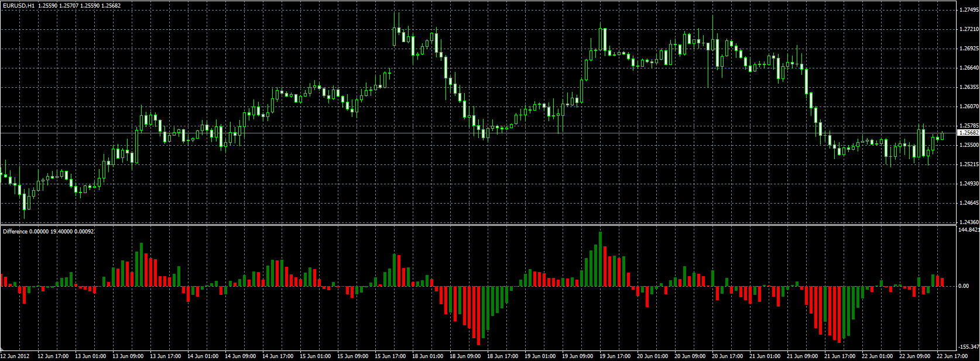Click the 18 Jun 01:00 time label
This screenshot has width=980, height=361.
pos(428,356)
